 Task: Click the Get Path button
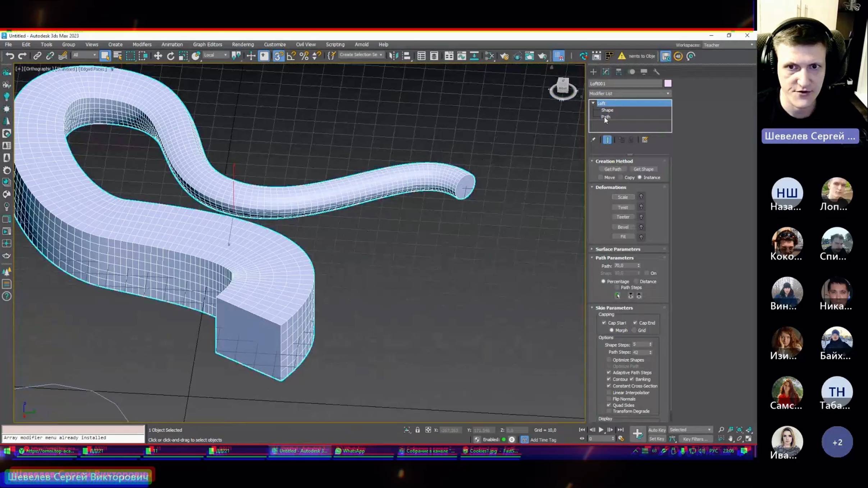[612, 169]
